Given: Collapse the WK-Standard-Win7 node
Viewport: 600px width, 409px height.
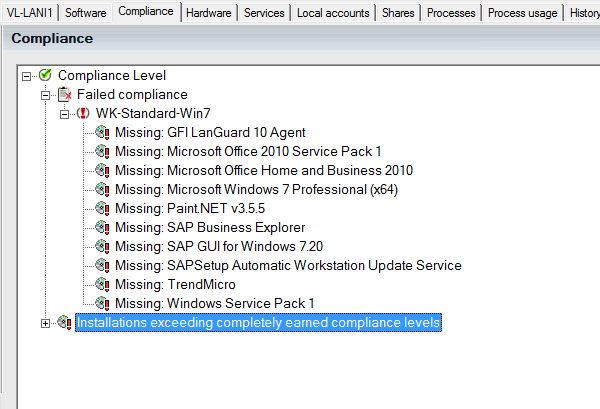Looking at the screenshot, I should (x=65, y=113).
